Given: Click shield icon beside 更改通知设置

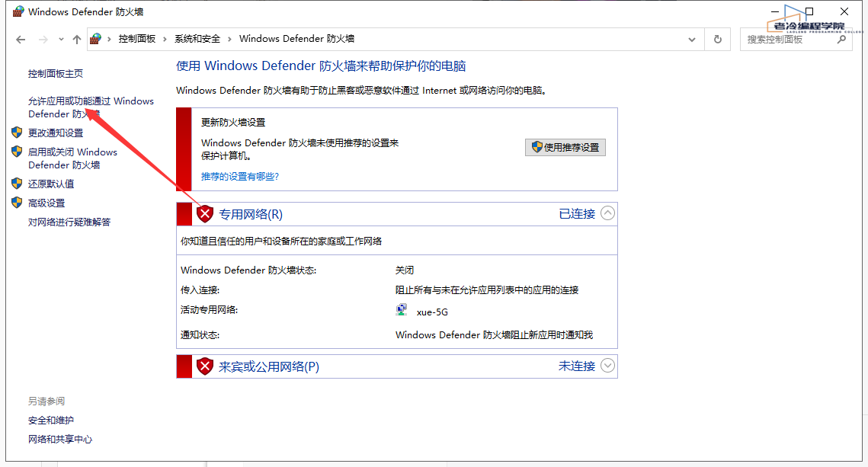Looking at the screenshot, I should tap(17, 133).
